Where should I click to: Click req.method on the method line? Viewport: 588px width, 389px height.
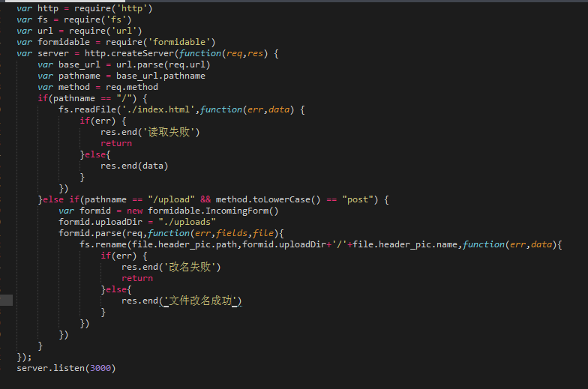(x=132, y=87)
